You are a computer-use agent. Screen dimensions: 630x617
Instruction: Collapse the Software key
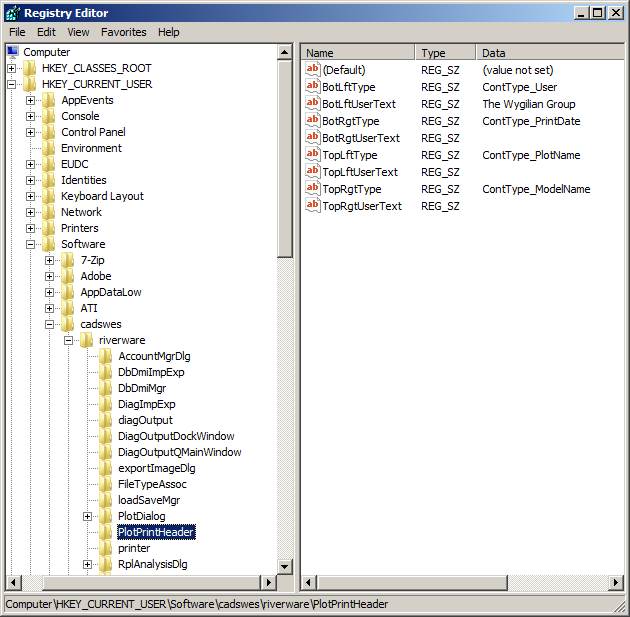point(31,244)
